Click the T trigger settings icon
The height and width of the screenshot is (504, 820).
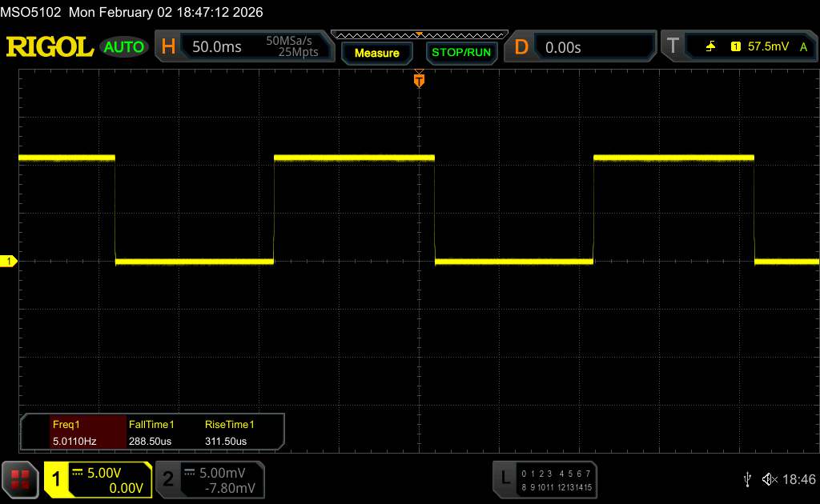673,47
